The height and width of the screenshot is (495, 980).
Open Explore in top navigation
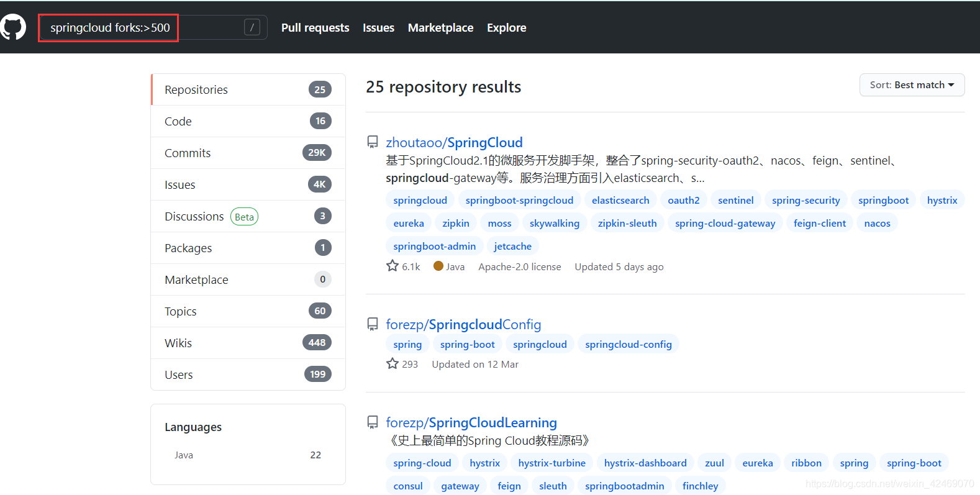[x=506, y=27]
